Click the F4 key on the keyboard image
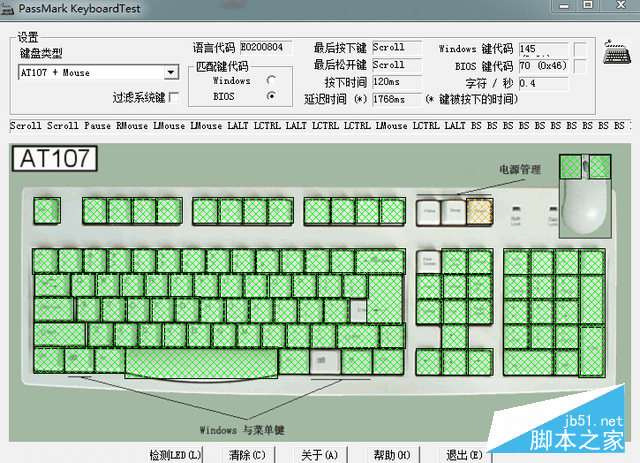 169,211
